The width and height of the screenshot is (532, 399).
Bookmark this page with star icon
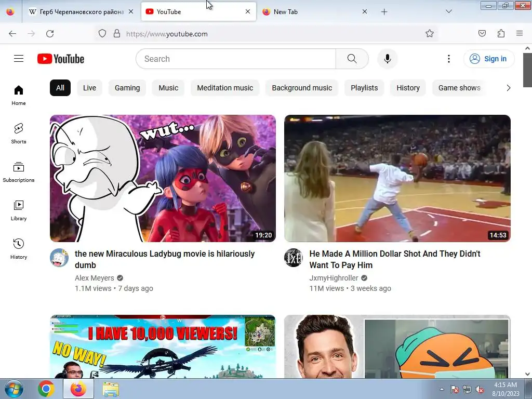click(x=430, y=34)
